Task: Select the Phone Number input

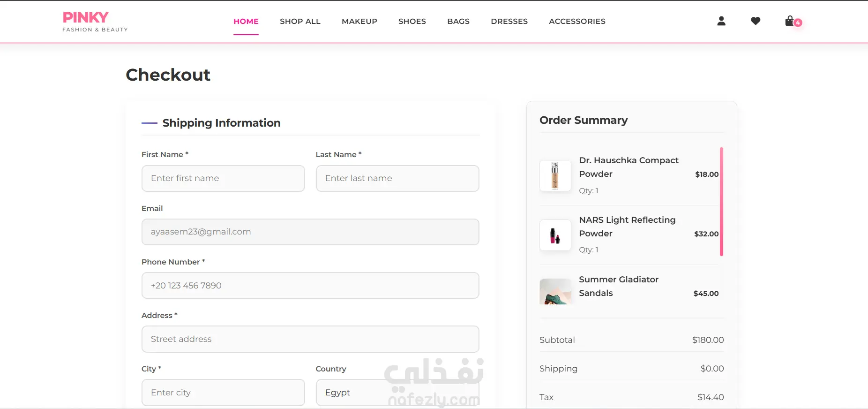Action: click(x=310, y=286)
